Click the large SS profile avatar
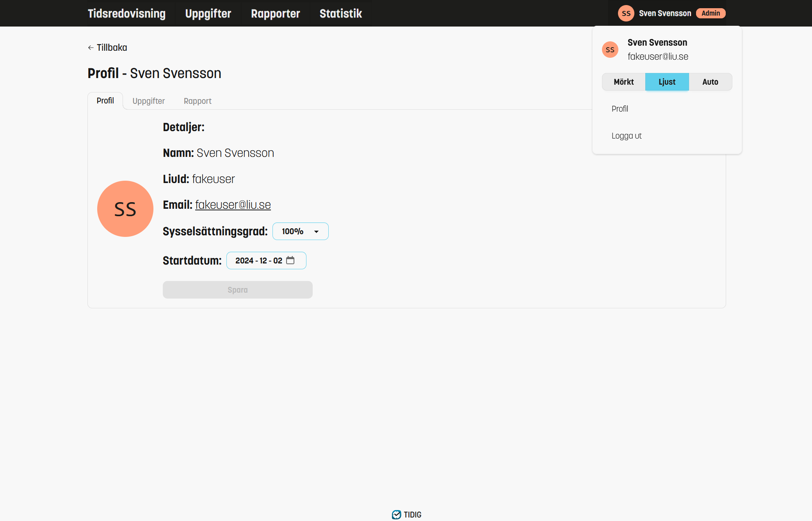Screen dimensions: 812x521 tap(125, 209)
